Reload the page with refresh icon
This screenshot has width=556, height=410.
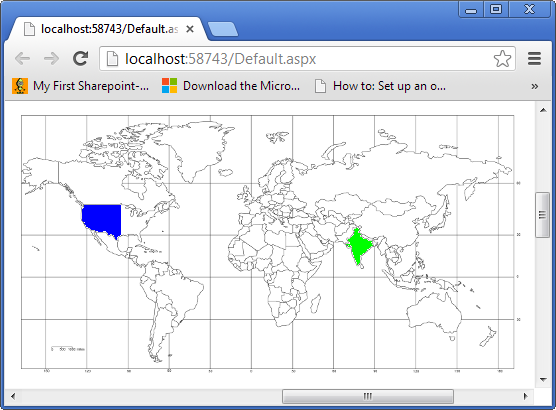[80, 59]
